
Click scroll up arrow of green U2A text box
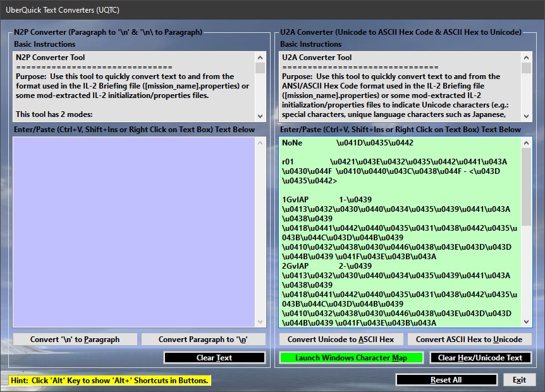(x=526, y=143)
